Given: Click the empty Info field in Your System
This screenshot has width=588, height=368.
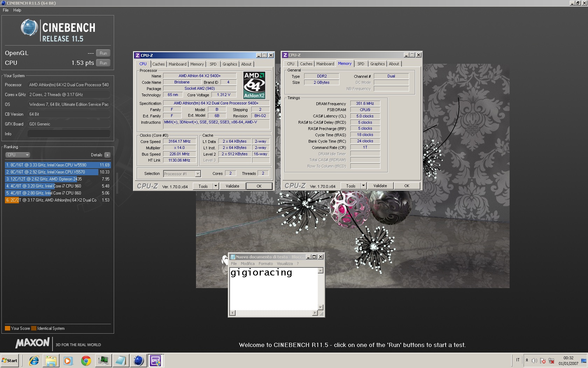Looking at the screenshot, I should point(69,134).
